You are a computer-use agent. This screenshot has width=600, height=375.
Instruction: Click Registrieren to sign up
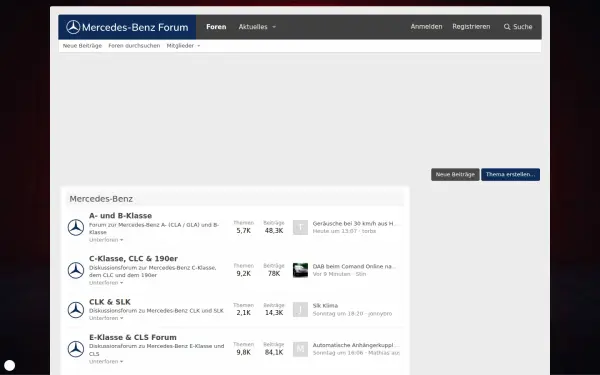point(471,27)
